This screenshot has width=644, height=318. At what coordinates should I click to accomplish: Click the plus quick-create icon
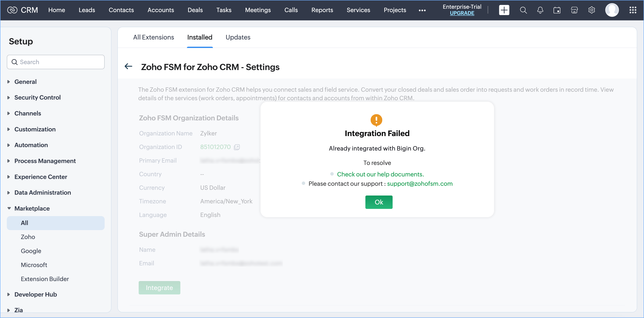point(504,10)
